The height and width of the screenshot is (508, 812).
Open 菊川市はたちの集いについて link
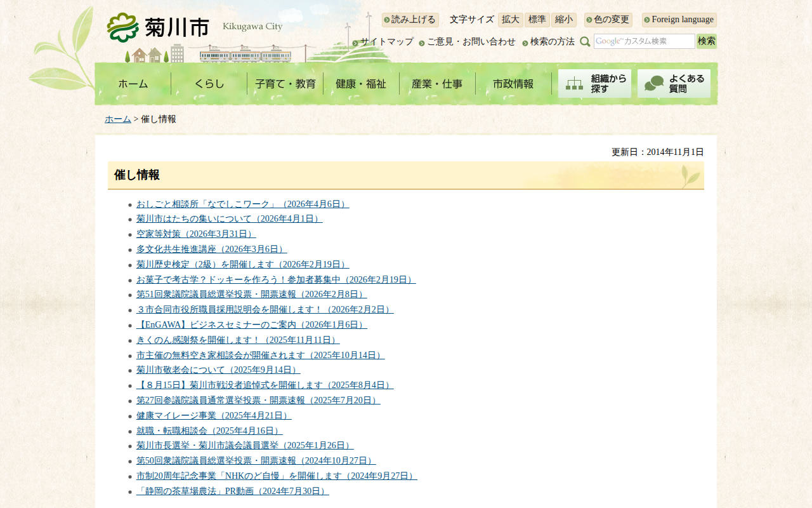(x=229, y=218)
